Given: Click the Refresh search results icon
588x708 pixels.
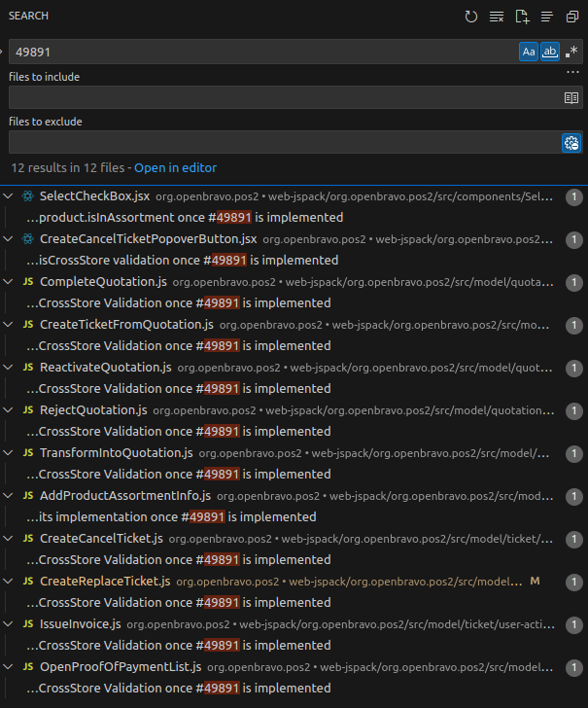Looking at the screenshot, I should (x=471, y=17).
